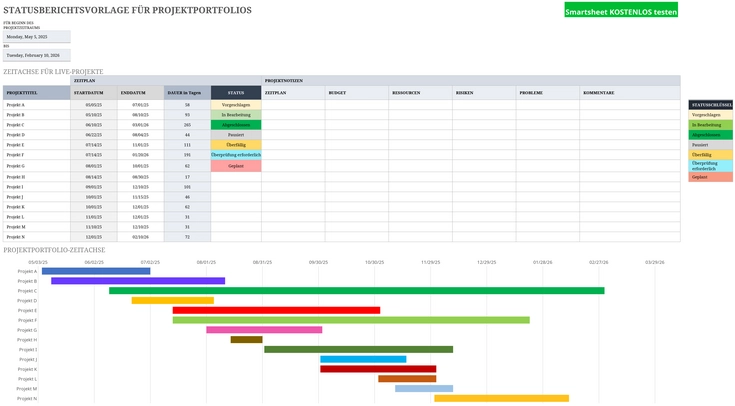Select the red Projekt E timeline bar
The width and height of the screenshot is (735, 406).
tap(277, 310)
